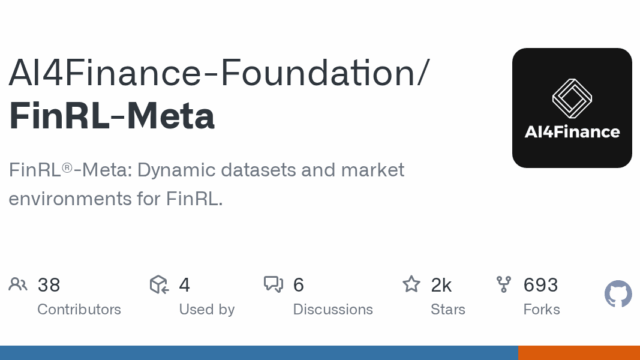
Task: Click the 2k stars count
Action: tap(441, 285)
